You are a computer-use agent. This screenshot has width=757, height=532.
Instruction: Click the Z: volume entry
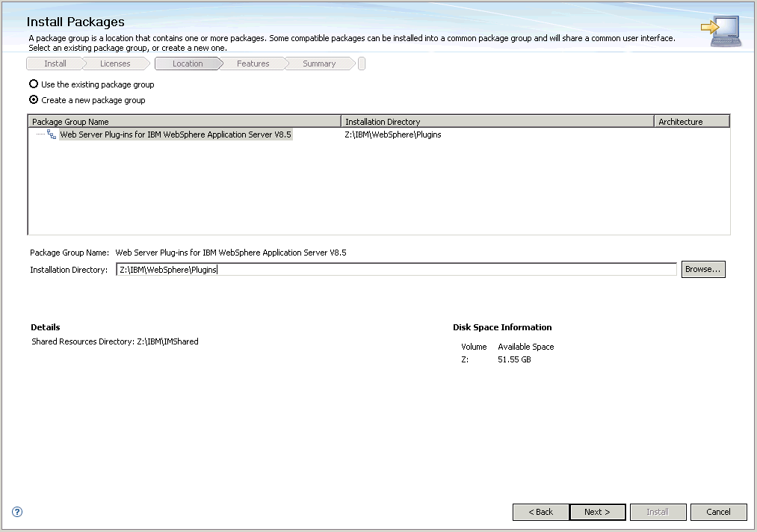[x=465, y=359]
